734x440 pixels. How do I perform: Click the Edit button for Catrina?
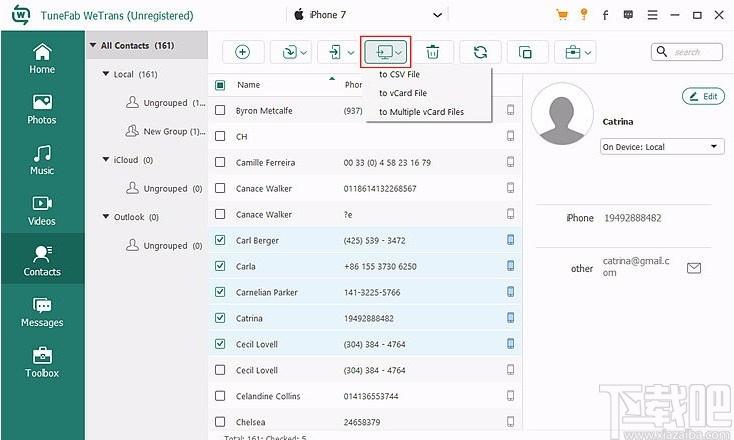pos(703,96)
